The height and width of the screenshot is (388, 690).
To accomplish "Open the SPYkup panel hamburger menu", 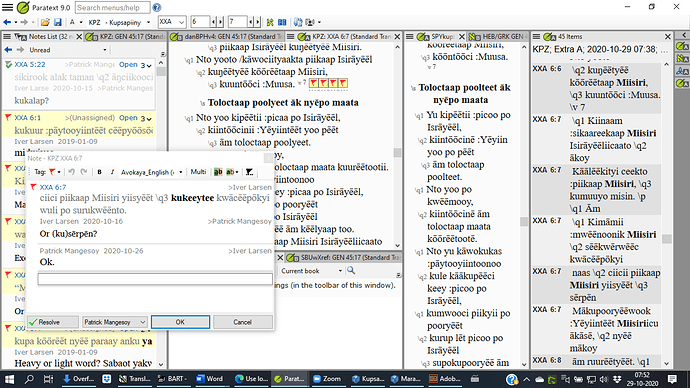I will pos(410,37).
